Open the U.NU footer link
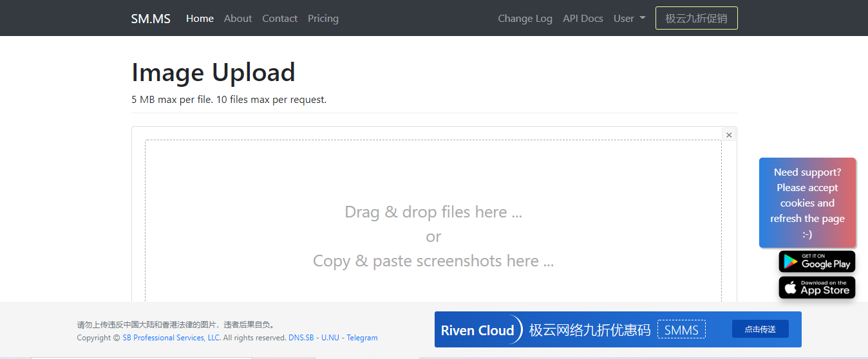Screen dimensions: 868x359 330,338
